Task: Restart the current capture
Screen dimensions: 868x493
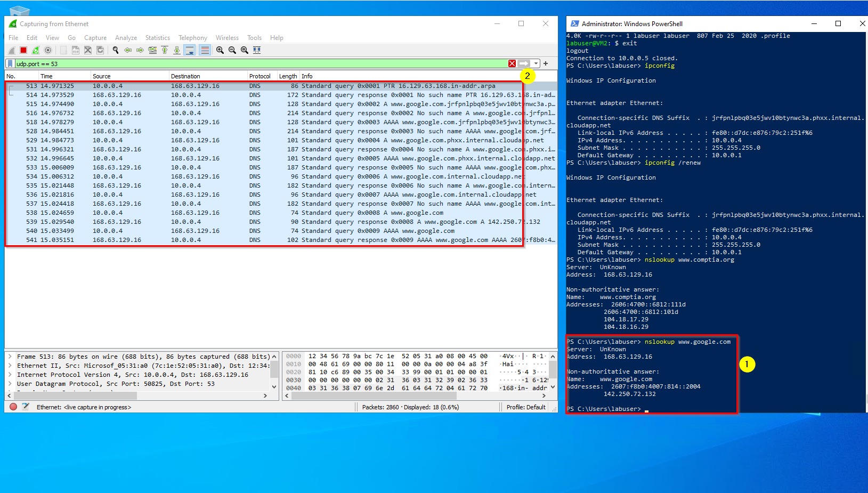Action: point(36,50)
